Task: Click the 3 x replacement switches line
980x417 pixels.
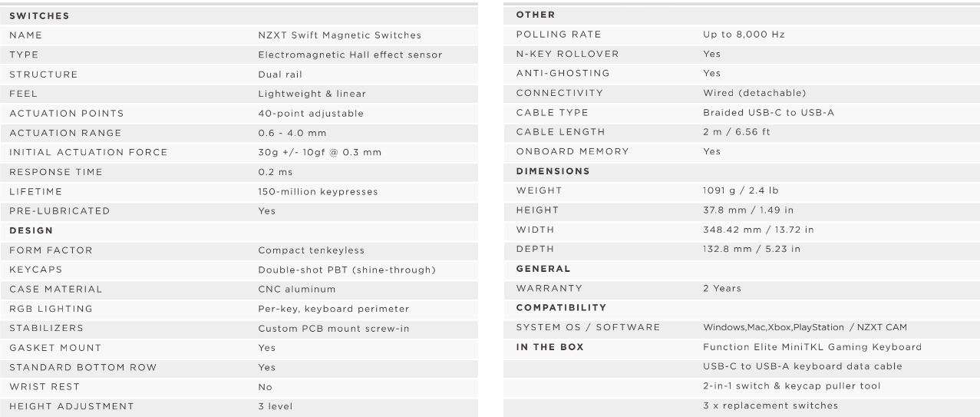Action: pos(770,405)
